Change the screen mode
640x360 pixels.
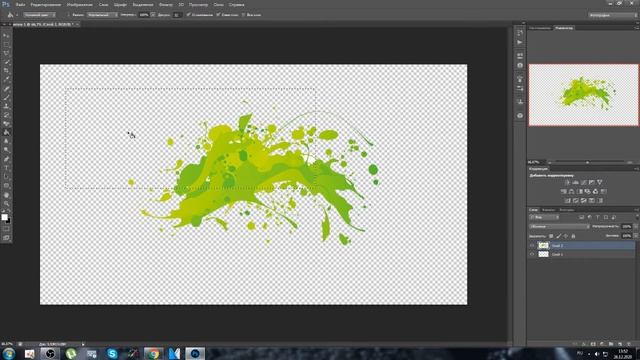6,238
